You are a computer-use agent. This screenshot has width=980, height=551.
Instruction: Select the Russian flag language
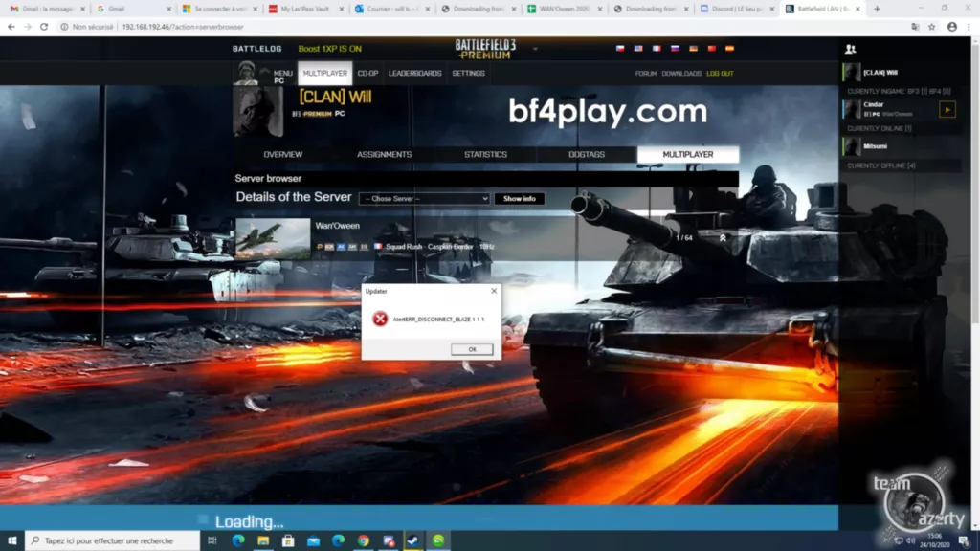(675, 48)
